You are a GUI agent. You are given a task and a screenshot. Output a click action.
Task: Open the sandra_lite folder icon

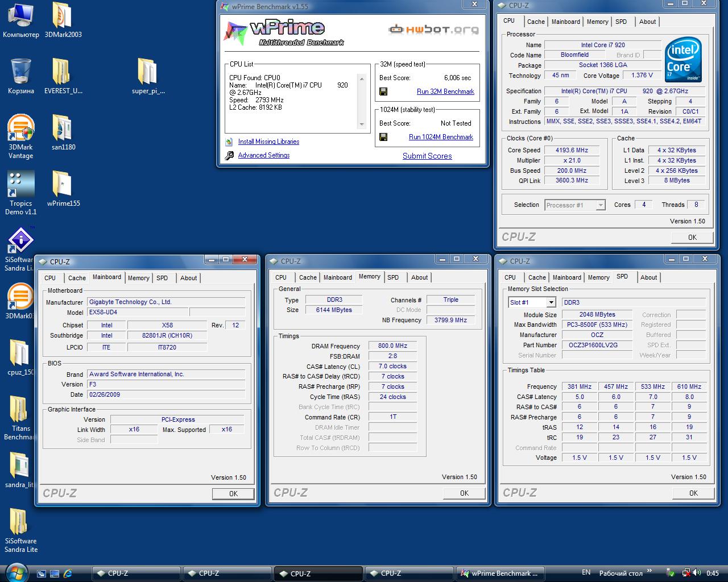click(18, 471)
